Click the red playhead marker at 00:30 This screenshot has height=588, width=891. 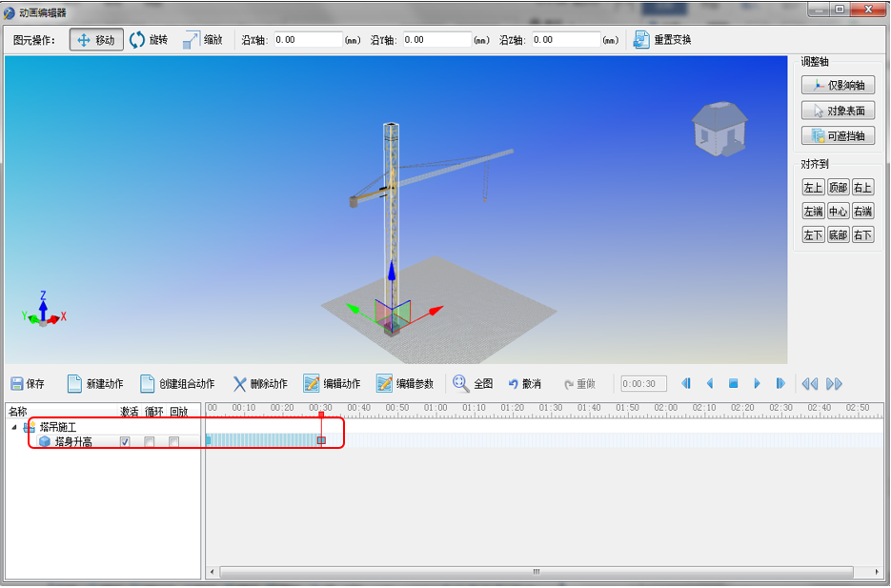(321, 415)
